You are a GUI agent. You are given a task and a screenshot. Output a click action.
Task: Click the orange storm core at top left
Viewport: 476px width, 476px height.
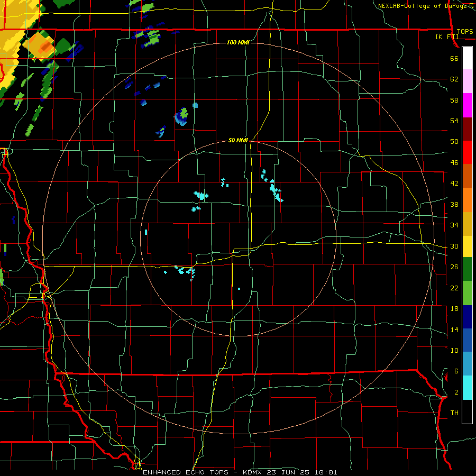click(x=46, y=47)
